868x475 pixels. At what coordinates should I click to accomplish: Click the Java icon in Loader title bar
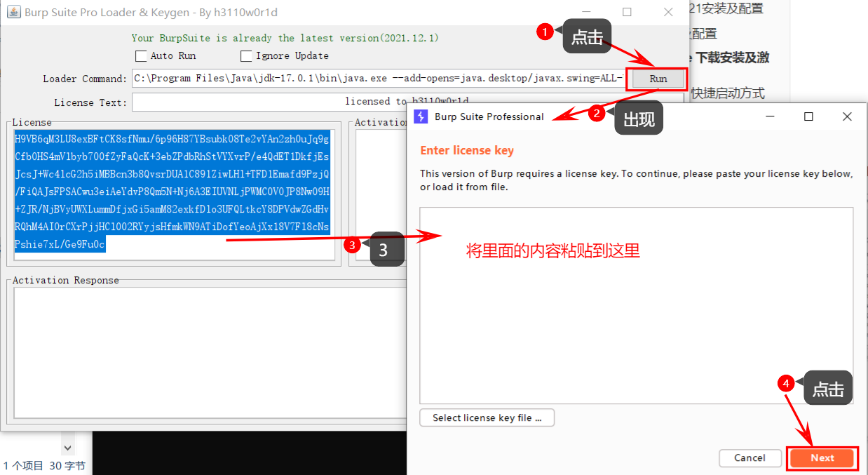click(x=13, y=13)
